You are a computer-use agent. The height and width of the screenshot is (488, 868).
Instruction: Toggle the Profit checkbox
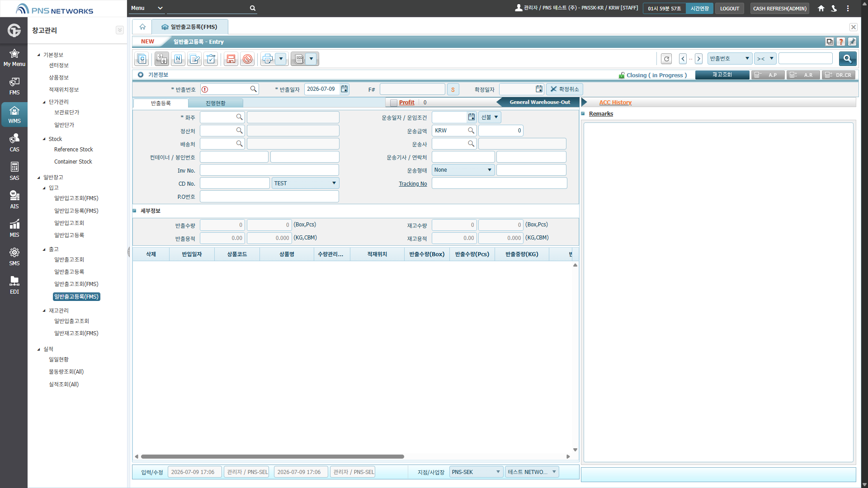394,103
